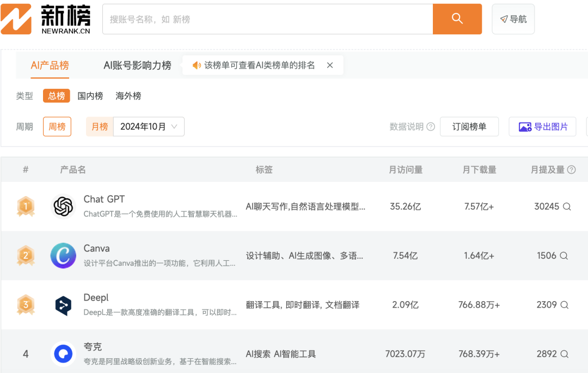The image size is (588, 373).
Task: Click the 订阅榜单 button
Action: point(469,127)
